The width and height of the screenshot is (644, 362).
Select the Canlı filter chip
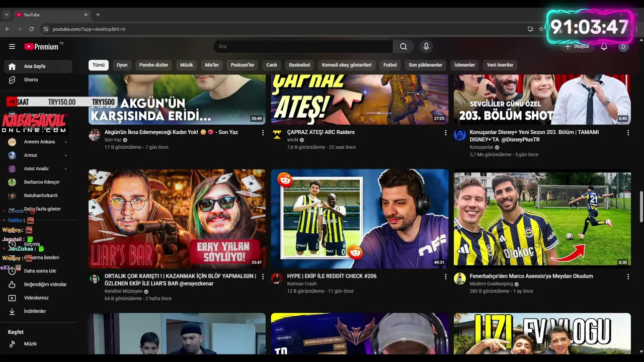272,65
